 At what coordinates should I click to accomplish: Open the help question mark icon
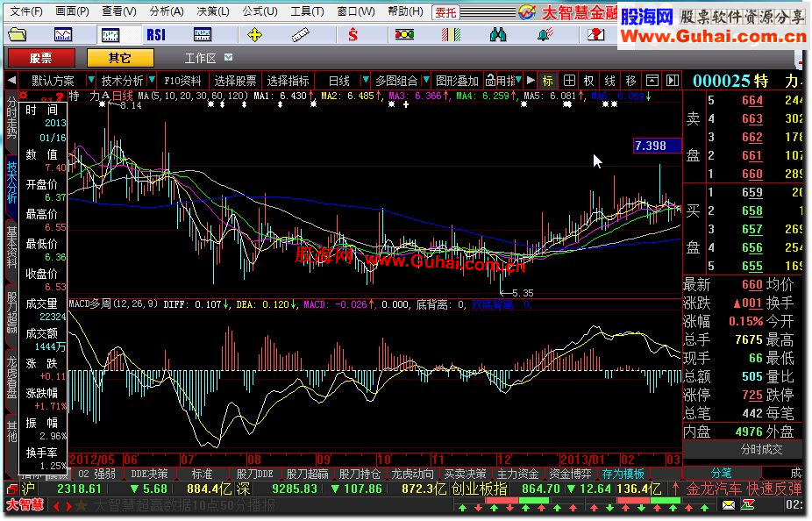point(595,35)
